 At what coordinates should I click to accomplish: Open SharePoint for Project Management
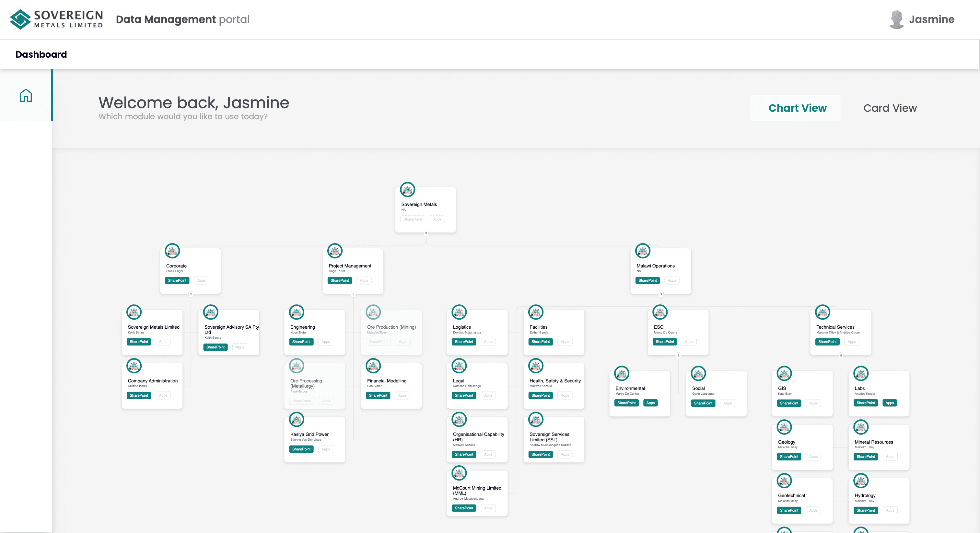coord(340,280)
